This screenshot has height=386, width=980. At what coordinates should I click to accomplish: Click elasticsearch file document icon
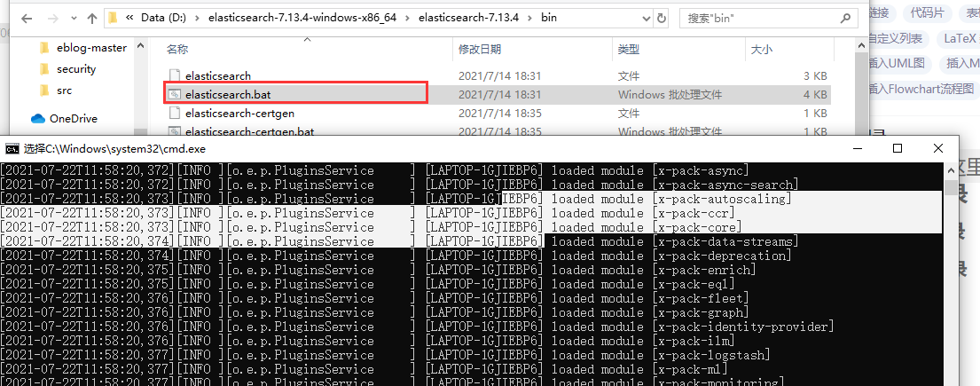[175, 75]
